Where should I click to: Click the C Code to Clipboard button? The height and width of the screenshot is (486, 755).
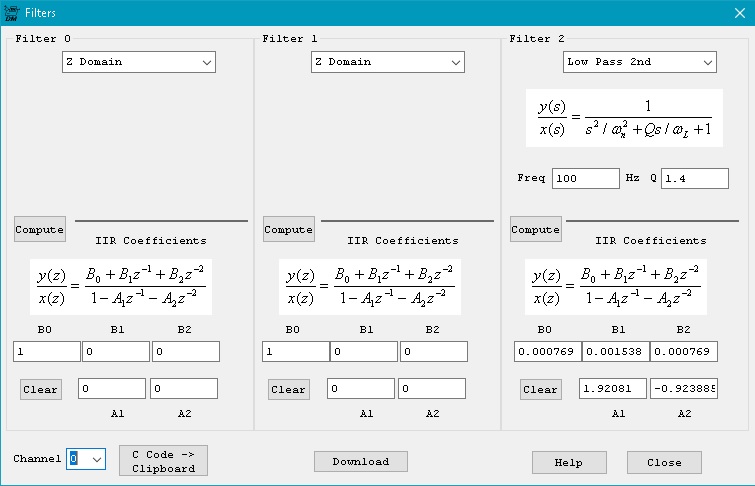click(x=163, y=461)
